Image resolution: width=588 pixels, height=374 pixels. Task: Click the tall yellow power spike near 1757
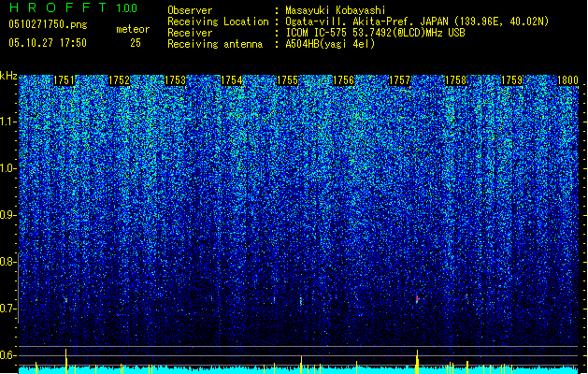tap(417, 362)
